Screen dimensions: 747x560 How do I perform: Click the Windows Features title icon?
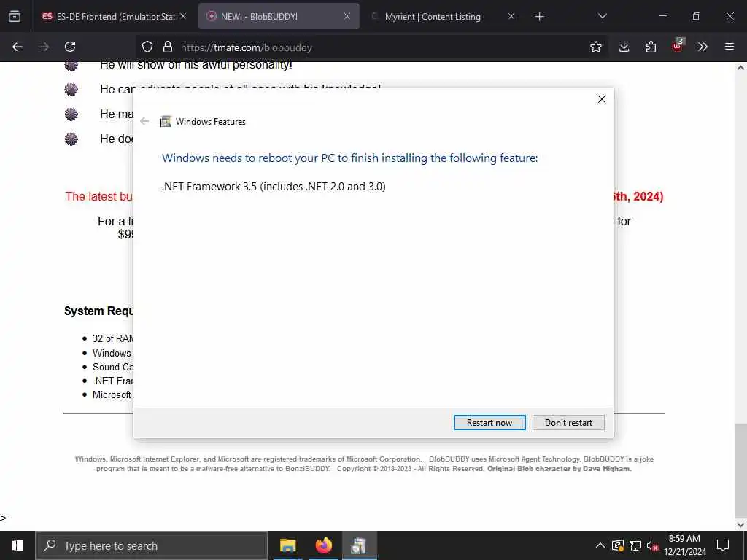tap(166, 122)
